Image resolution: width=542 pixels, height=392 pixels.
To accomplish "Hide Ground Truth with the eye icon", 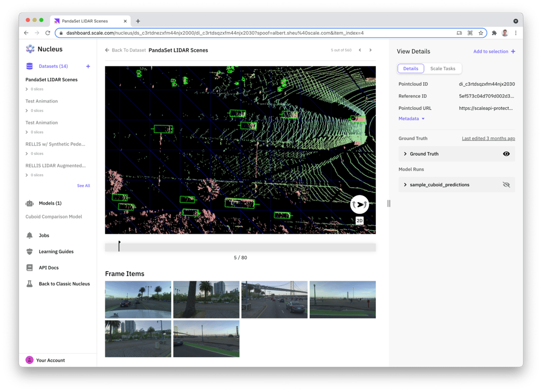I will coord(506,154).
